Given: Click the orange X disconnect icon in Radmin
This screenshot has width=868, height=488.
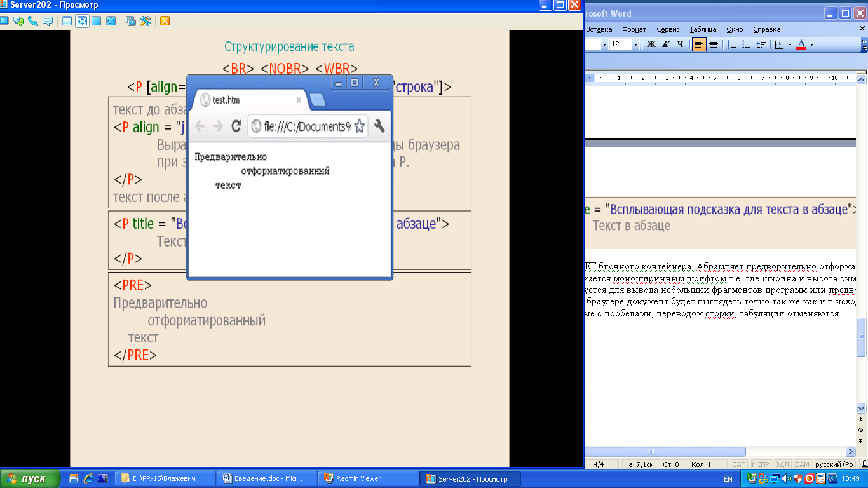Looking at the screenshot, I should coord(165,21).
